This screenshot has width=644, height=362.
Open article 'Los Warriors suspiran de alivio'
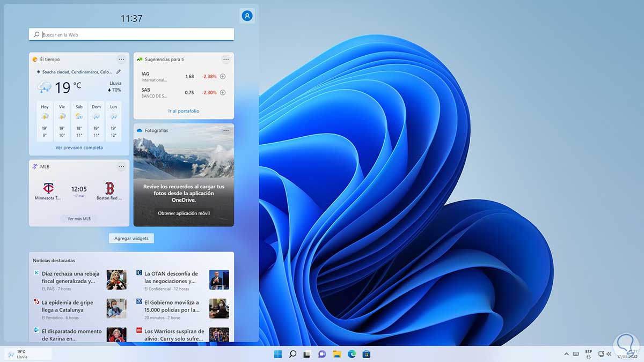[174, 335]
